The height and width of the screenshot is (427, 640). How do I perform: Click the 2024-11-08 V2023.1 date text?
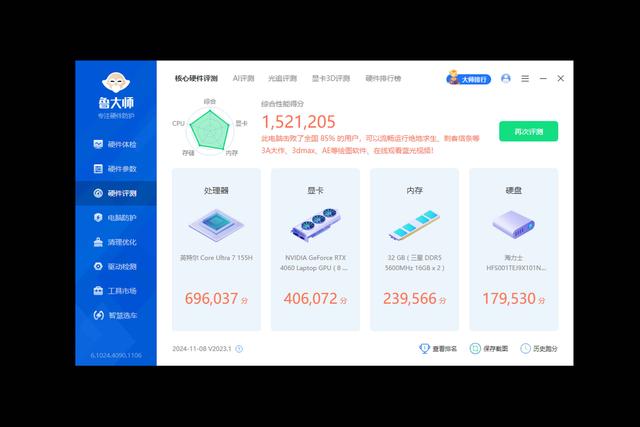(202, 349)
